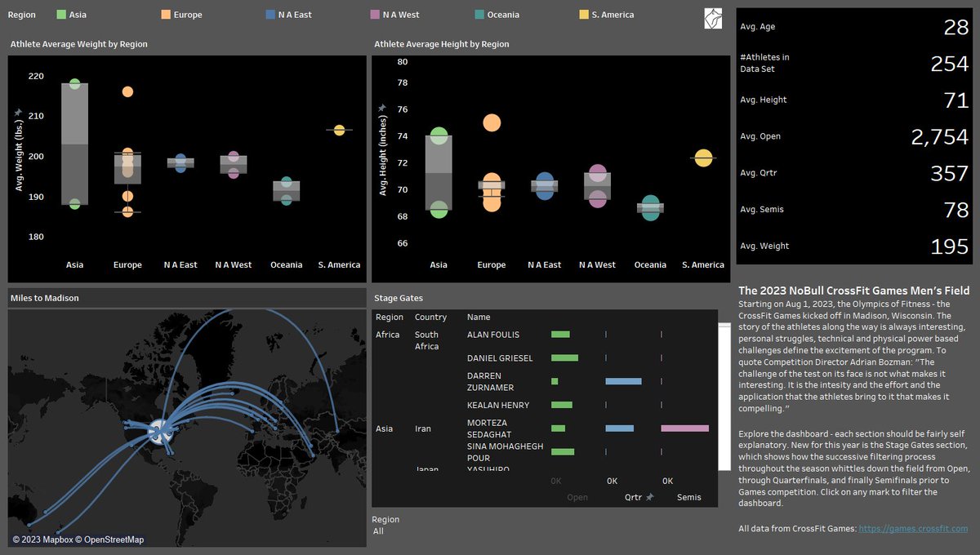980x555 pixels.
Task: Click the pin icon next to Qrtr
Action: [650, 497]
